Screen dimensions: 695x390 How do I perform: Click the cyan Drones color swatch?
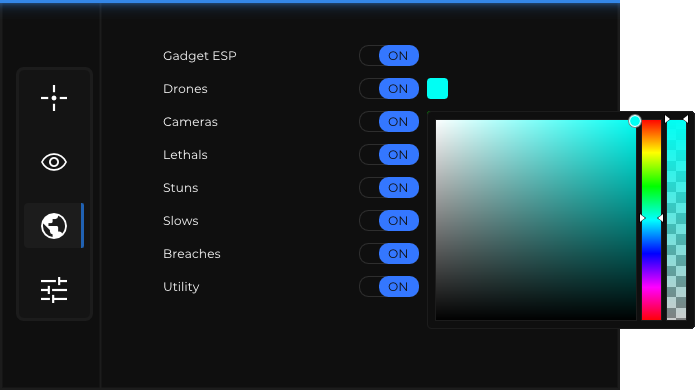(437, 89)
